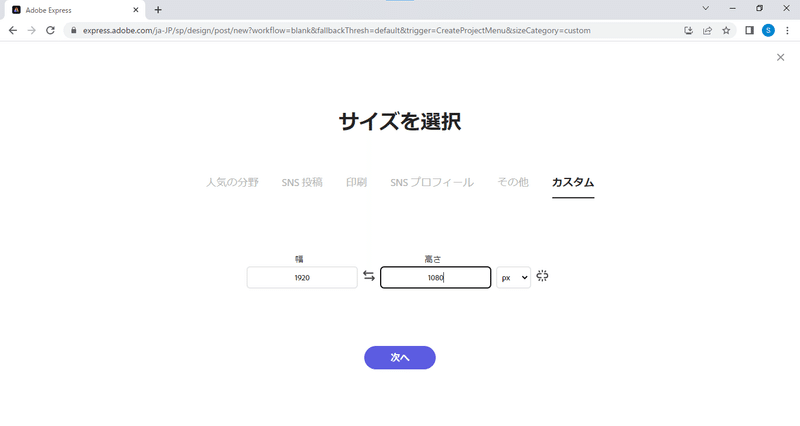Bookmark this page with star
Screen dimensions: 800x426
point(726,31)
